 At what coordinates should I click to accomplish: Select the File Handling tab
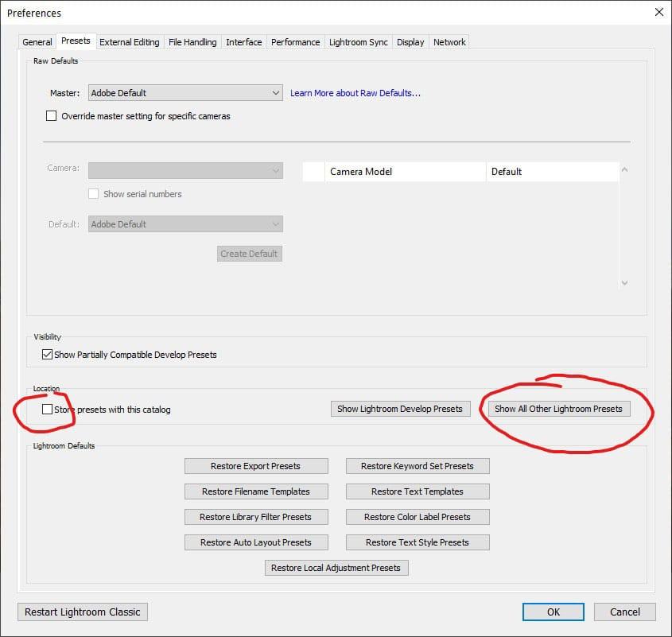192,42
